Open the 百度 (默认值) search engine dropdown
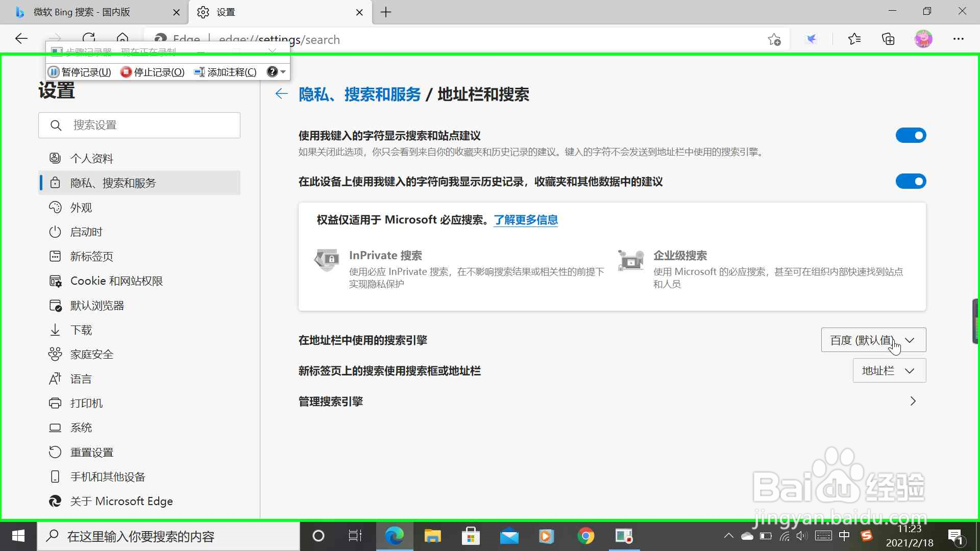The image size is (980, 551). (873, 340)
